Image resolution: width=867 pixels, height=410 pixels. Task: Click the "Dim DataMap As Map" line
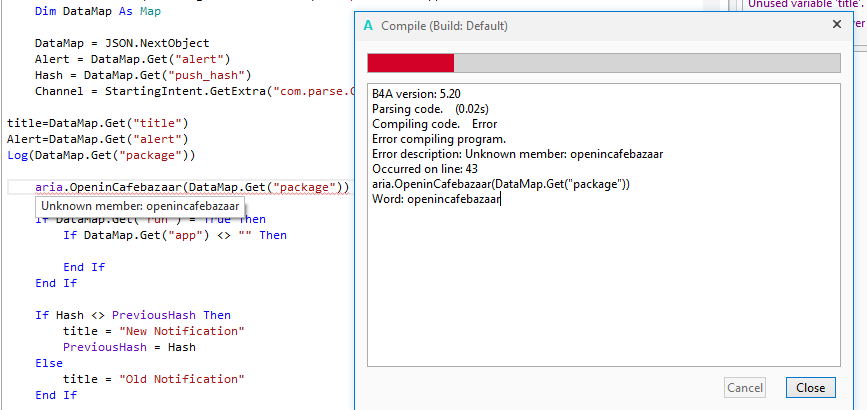click(x=97, y=12)
